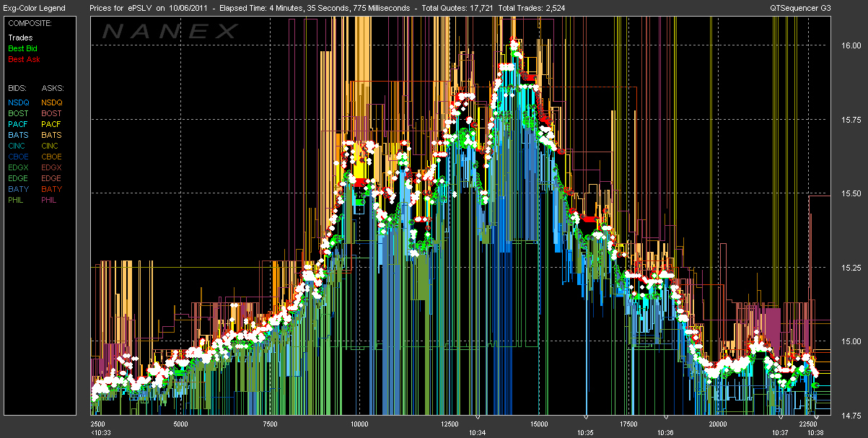Select EDGX in the ASKS column
Viewport: 868px width, 438px height.
(x=52, y=167)
